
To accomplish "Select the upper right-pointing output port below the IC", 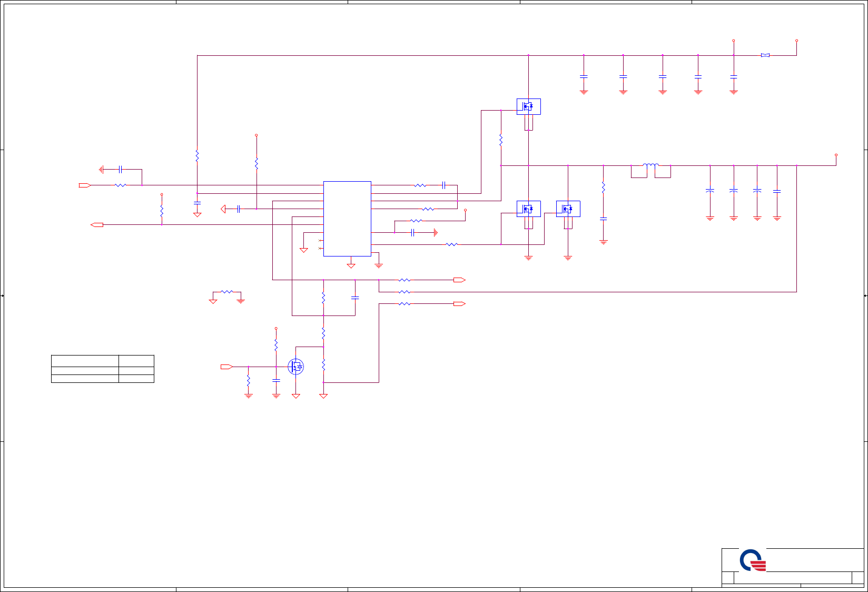I will 459,280.
